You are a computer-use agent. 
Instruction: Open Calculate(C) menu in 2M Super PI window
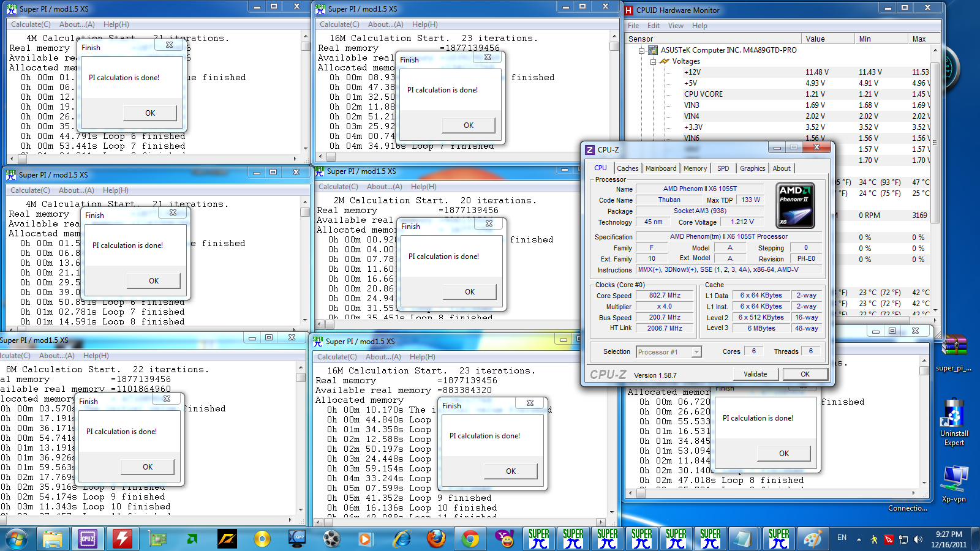pos(338,187)
